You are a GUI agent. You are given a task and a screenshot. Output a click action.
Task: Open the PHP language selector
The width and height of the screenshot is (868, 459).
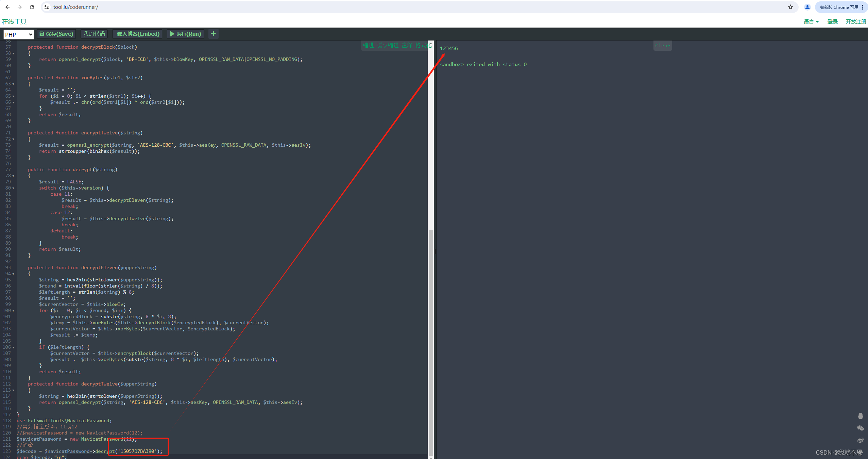pyautogui.click(x=19, y=34)
